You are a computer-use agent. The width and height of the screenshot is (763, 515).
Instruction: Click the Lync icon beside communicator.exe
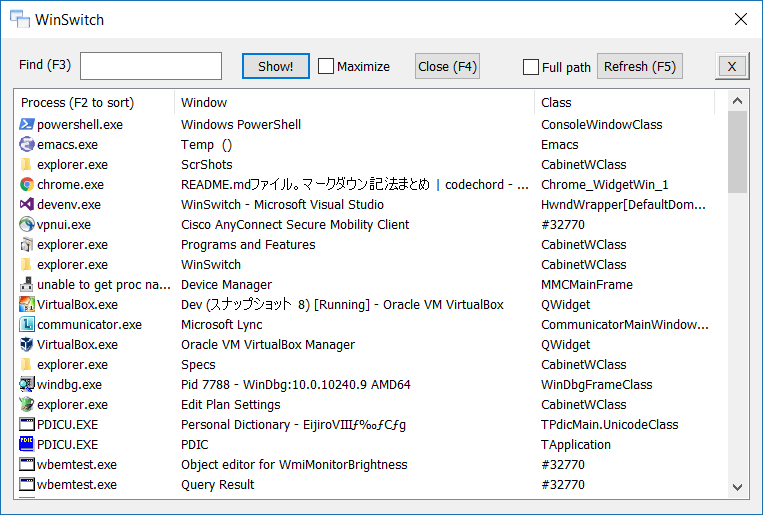27,324
